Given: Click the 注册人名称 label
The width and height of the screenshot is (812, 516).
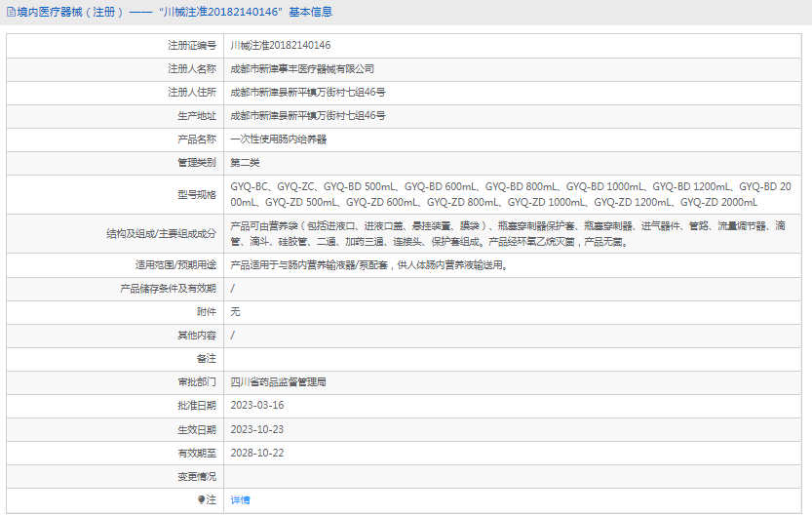Looking at the screenshot, I should (x=192, y=69).
